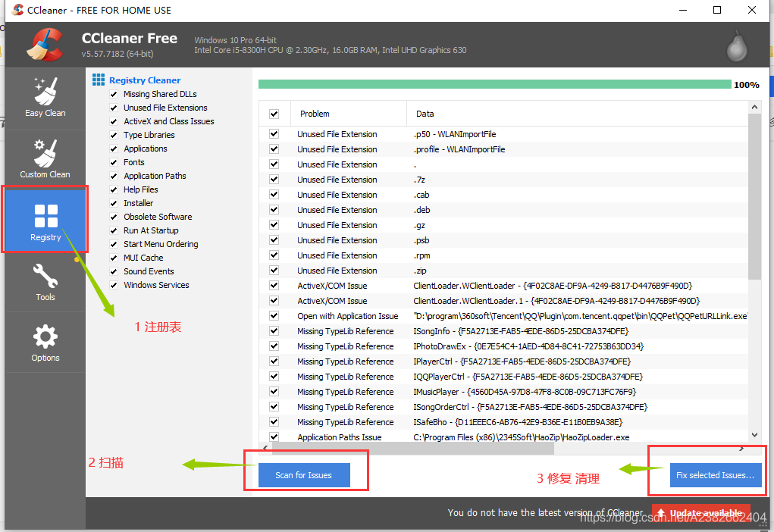
Task: Click the results scrollbar up arrow
Action: tap(754, 107)
